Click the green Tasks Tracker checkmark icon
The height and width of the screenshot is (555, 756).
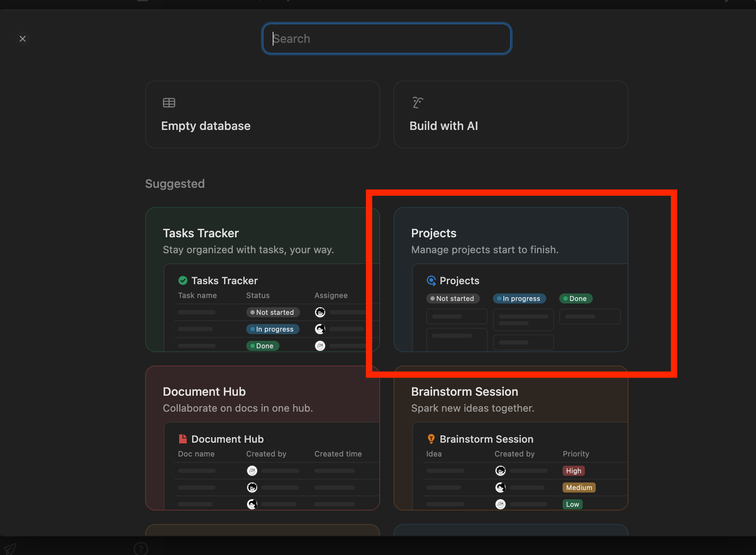click(x=183, y=280)
